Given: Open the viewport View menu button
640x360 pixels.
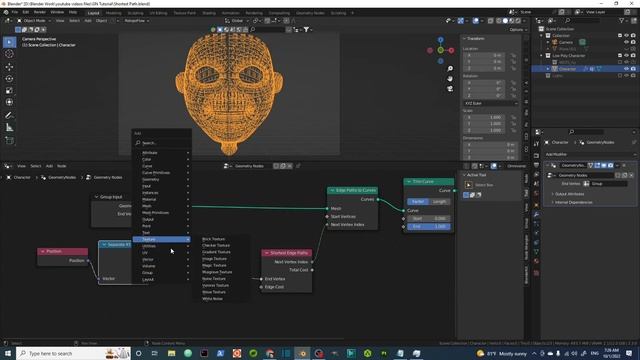Looking at the screenshot, I should click(60, 20).
